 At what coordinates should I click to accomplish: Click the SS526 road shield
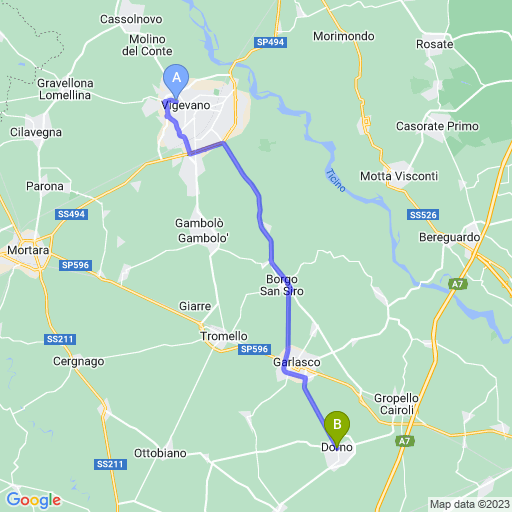click(423, 215)
